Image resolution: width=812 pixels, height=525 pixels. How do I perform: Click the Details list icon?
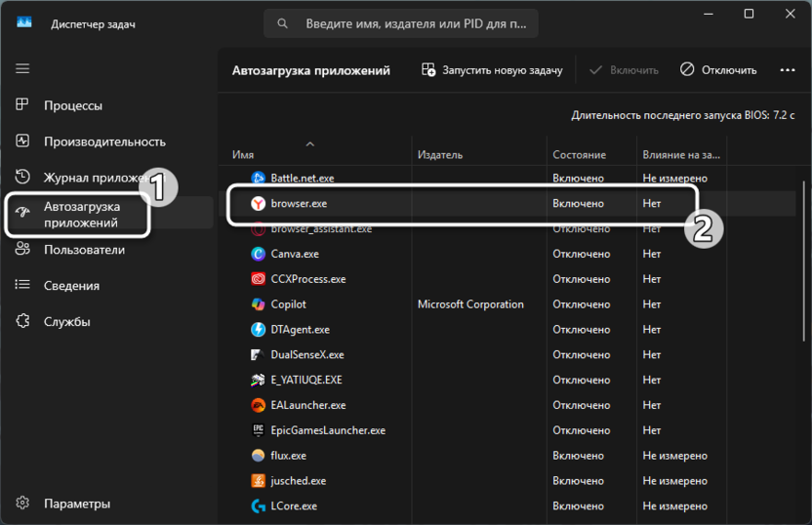pos(23,286)
